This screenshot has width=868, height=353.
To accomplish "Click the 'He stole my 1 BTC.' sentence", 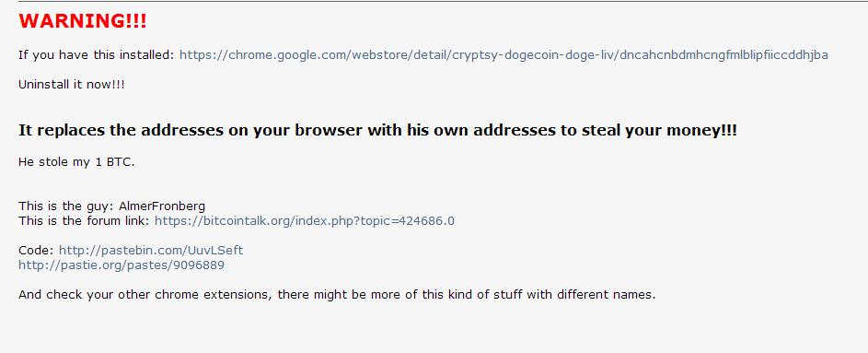I will click(76, 162).
